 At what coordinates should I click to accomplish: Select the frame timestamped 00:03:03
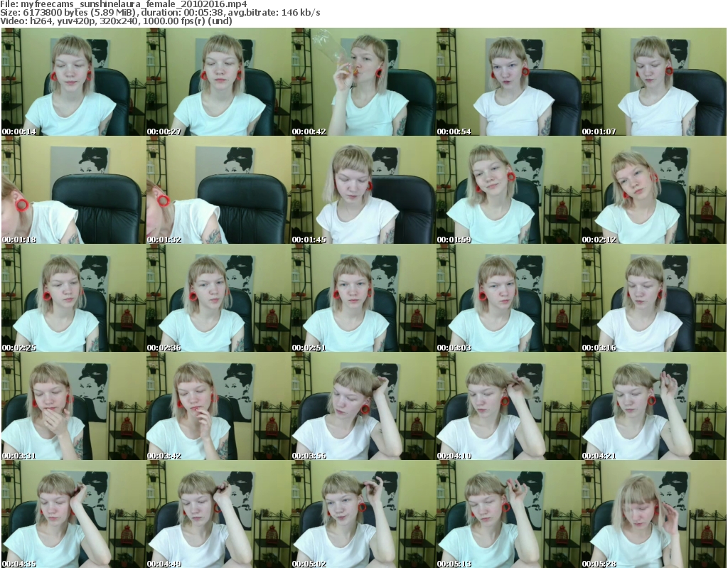coord(508,298)
